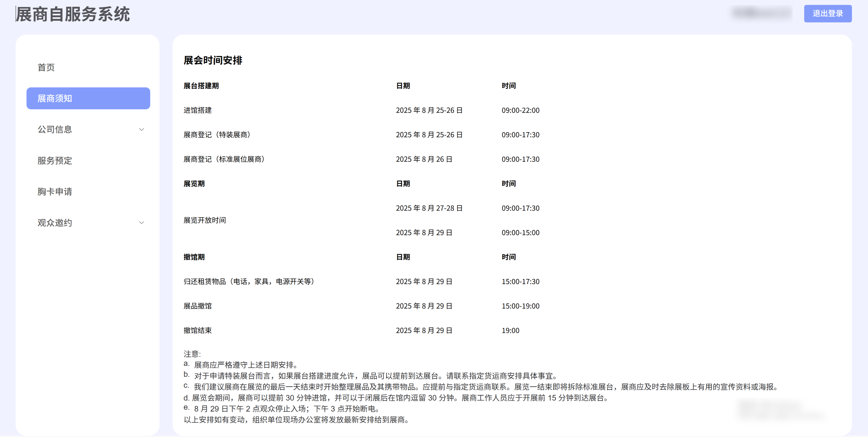Click the 进馆搭建 row label
Viewport: 868px width, 437px height.
(x=197, y=110)
